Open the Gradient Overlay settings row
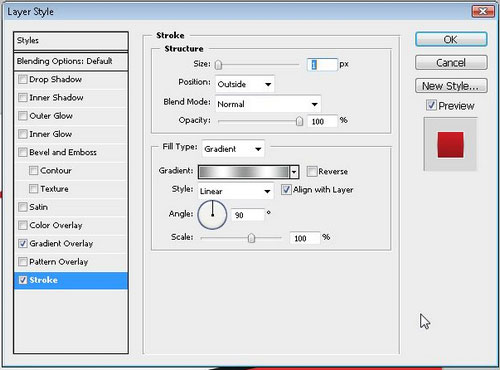The image size is (500, 370). pyautogui.click(x=71, y=244)
